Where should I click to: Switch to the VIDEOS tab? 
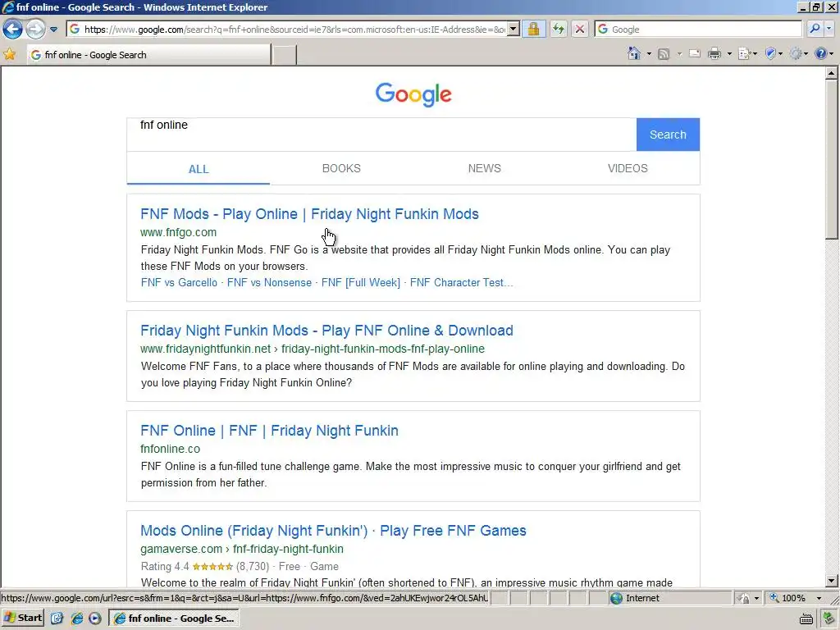[x=628, y=168]
